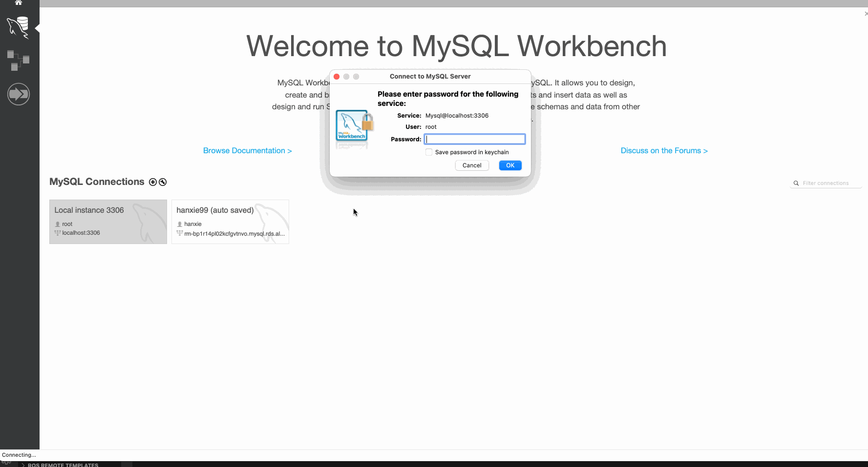Click the root user value in the dialog
Image resolution: width=868 pixels, height=467 pixels.
(x=431, y=127)
